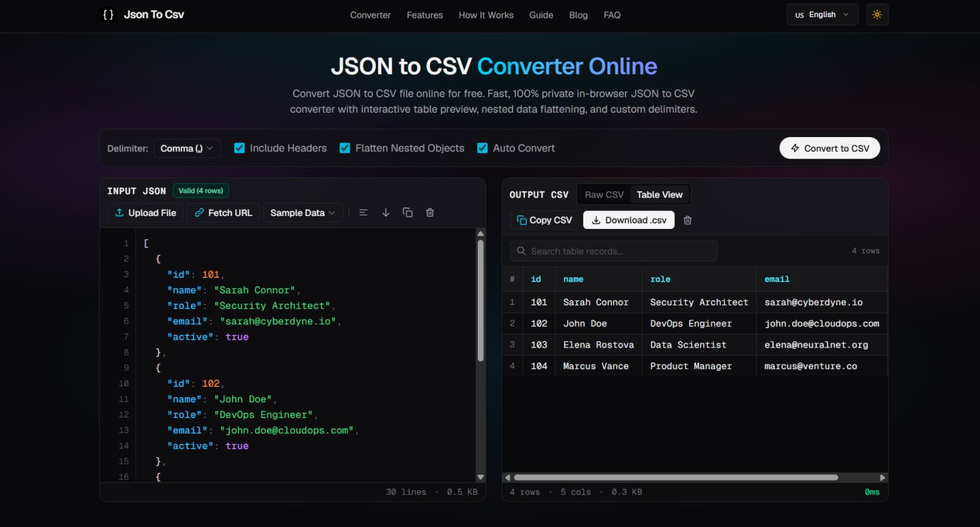This screenshot has width=980, height=527.
Task: Disable Auto Convert checkbox
Action: point(483,148)
